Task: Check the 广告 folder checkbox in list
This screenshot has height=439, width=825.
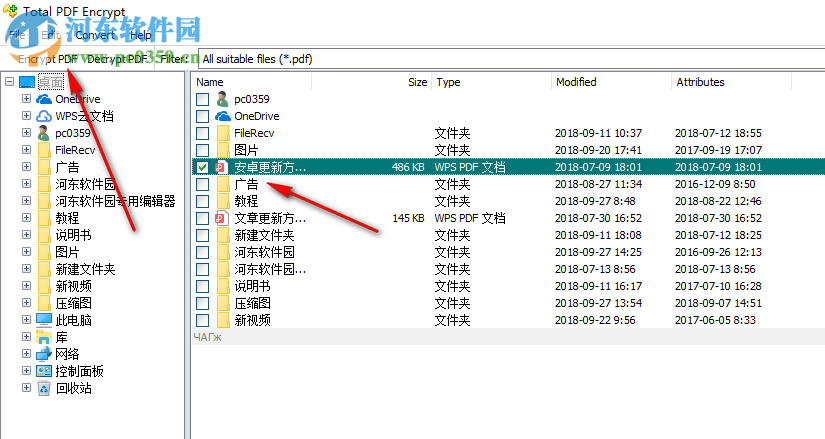Action: click(203, 184)
